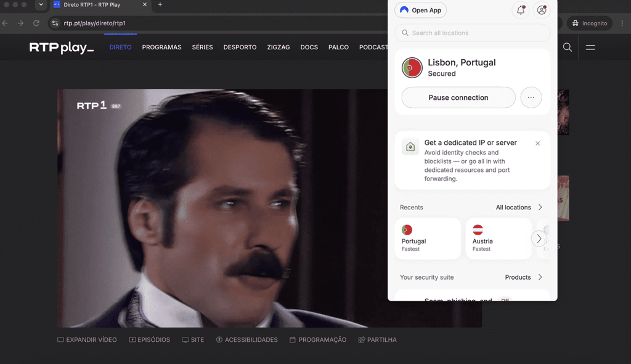631x364 pixels.
Task: Click the Portugal flag in recents
Action: pos(407,230)
